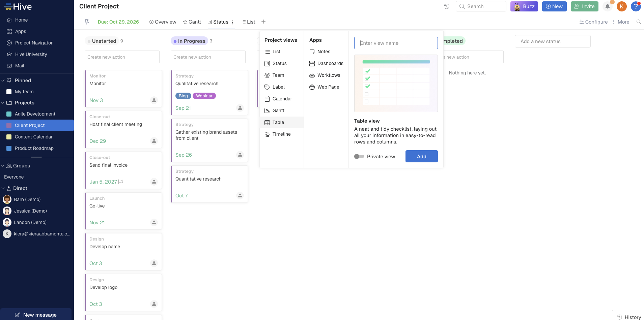This screenshot has width=644, height=320.
Task: Choose Label project view
Action: coord(282,87)
